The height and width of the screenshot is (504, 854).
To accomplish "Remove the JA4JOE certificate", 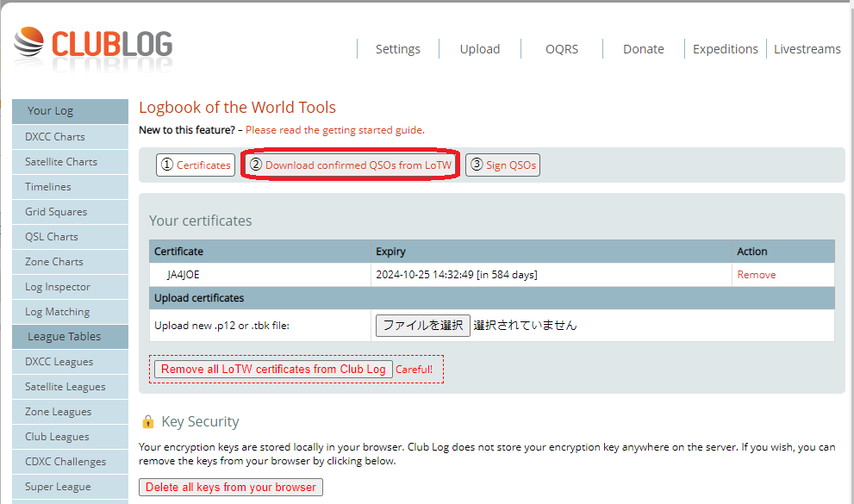I will [756, 275].
